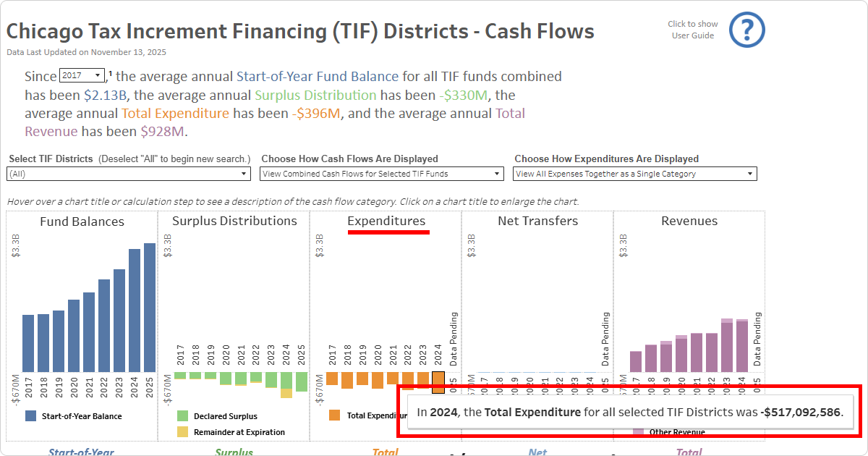Screen dimensions: 868x456
Task: Open the Select TIF Districts dropdown
Action: point(128,174)
